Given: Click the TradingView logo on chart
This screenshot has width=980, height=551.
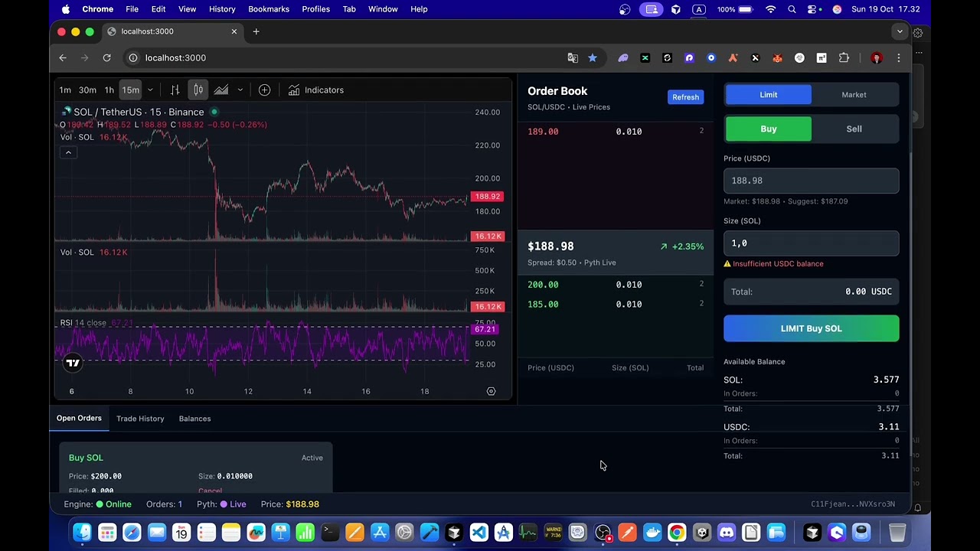Looking at the screenshot, I should (73, 363).
